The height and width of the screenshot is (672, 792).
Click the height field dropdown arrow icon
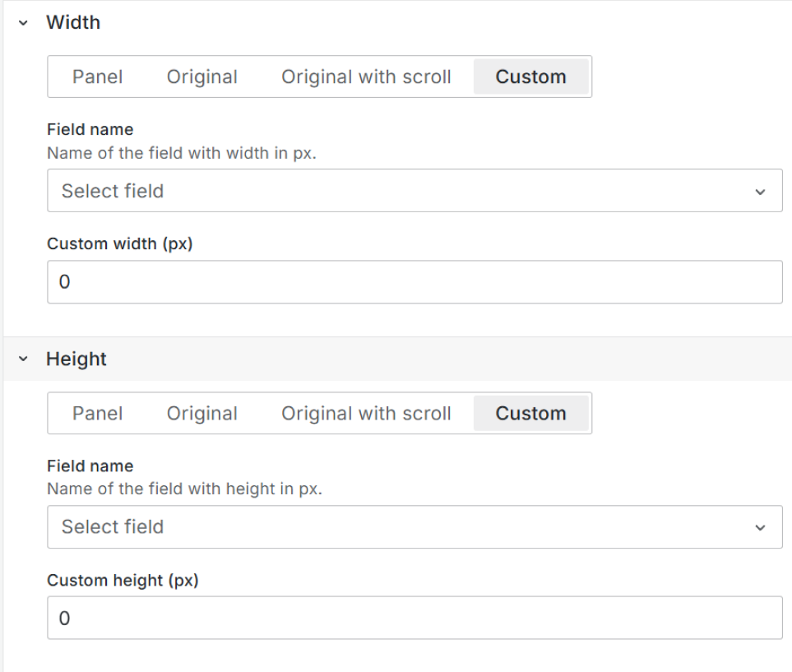759,528
